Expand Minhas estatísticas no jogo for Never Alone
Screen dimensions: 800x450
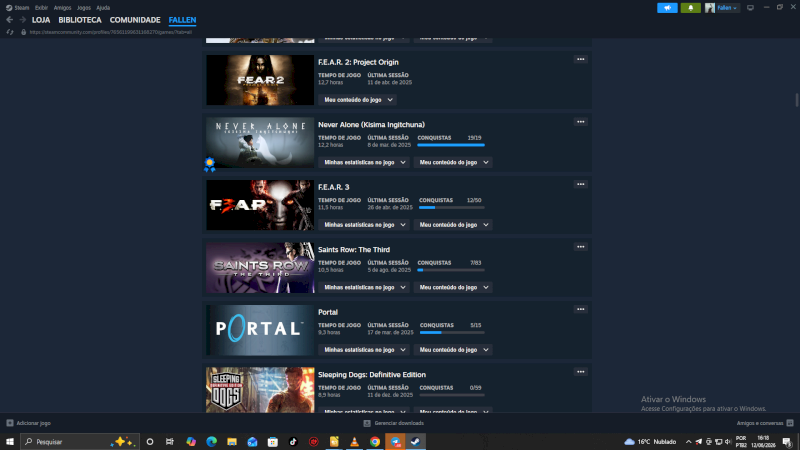364,162
